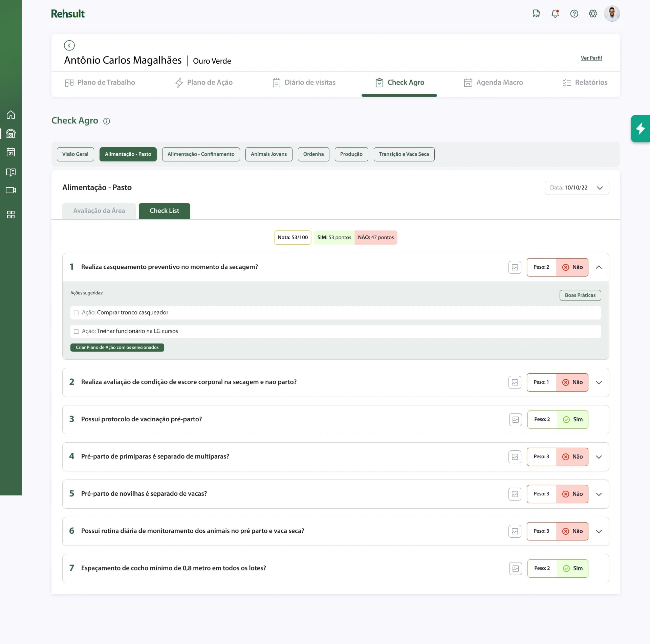Click the Home icon in the sidebar

11,115
